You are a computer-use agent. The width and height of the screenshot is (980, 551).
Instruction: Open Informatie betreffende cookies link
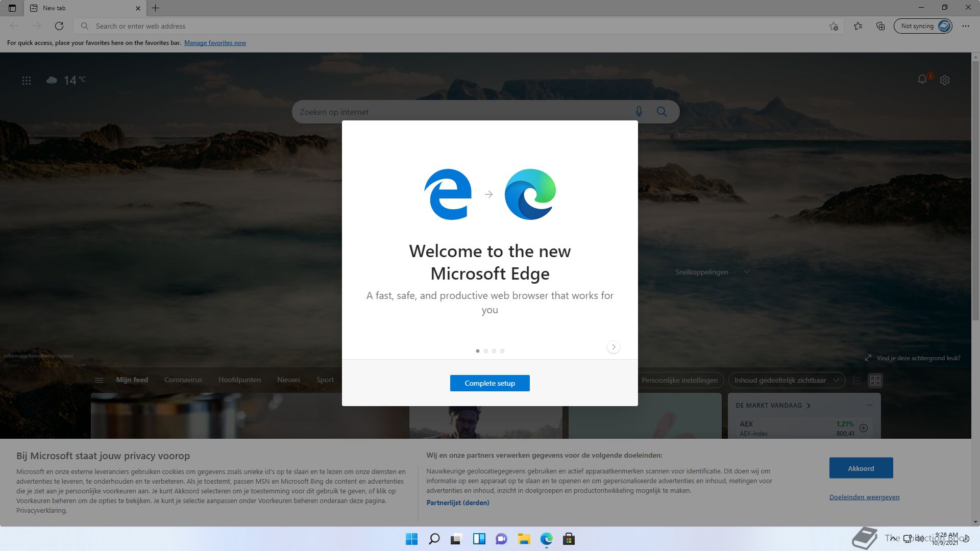click(x=39, y=356)
